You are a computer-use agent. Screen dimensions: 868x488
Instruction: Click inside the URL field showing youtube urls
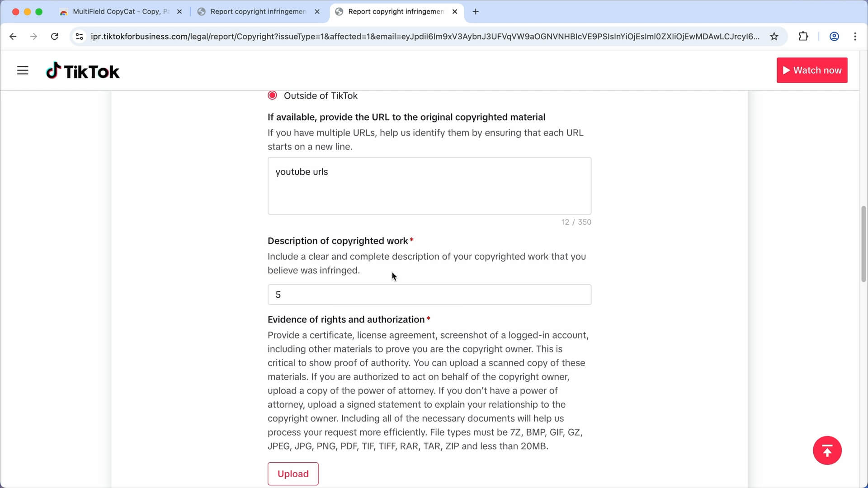click(429, 186)
